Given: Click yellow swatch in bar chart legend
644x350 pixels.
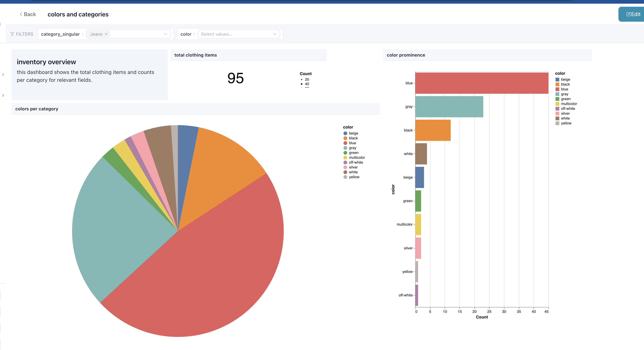Looking at the screenshot, I should [x=557, y=123].
